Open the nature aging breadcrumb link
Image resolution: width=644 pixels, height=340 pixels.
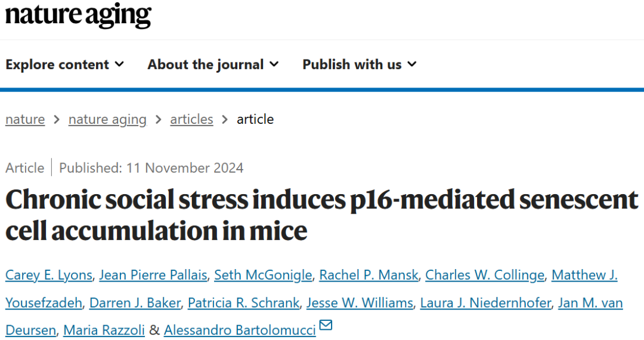(107, 119)
